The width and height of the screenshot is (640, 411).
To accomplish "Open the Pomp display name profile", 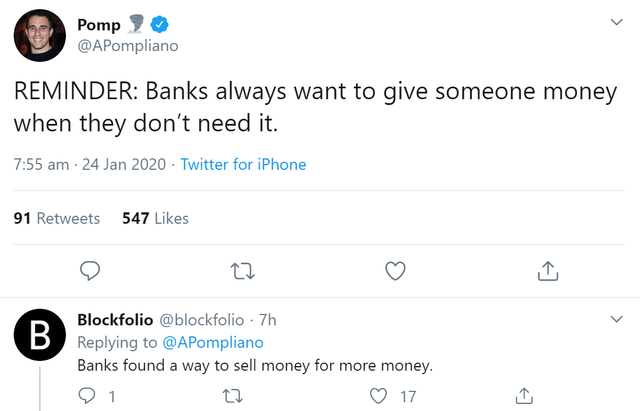I will [99, 25].
